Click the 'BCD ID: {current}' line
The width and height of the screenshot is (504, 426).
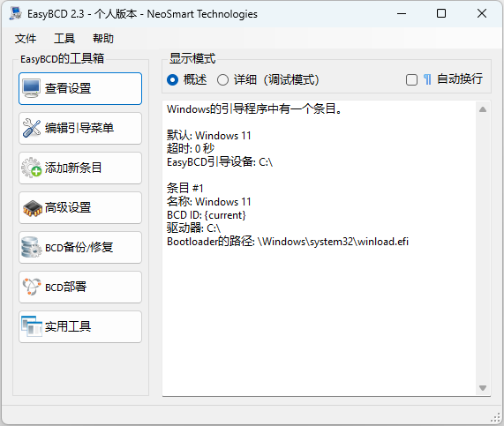click(x=207, y=214)
